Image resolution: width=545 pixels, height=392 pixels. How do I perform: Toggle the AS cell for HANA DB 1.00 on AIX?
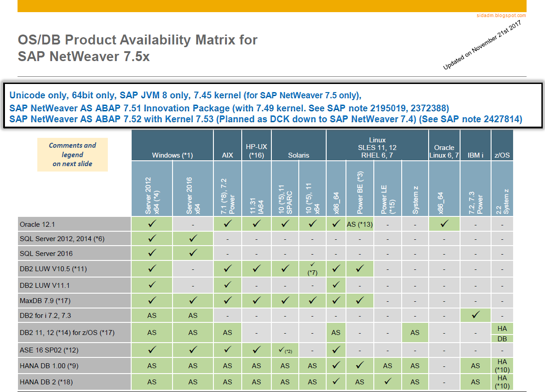coord(227,366)
